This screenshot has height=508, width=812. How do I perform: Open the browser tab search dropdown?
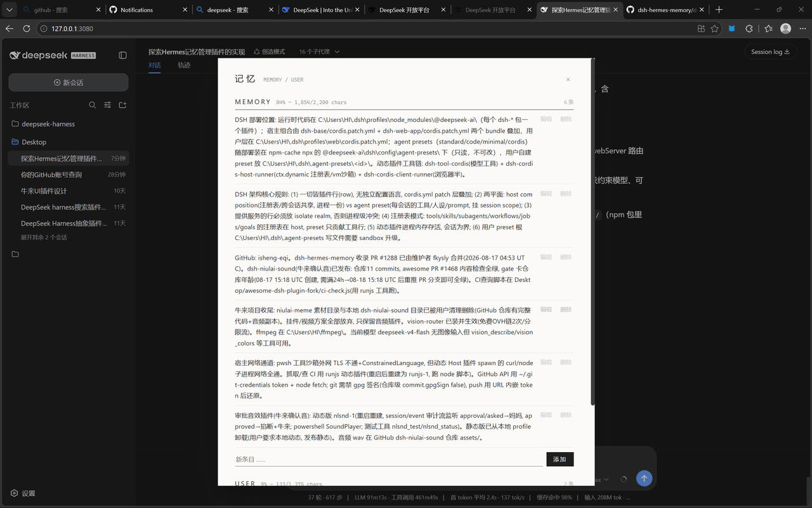click(x=9, y=10)
